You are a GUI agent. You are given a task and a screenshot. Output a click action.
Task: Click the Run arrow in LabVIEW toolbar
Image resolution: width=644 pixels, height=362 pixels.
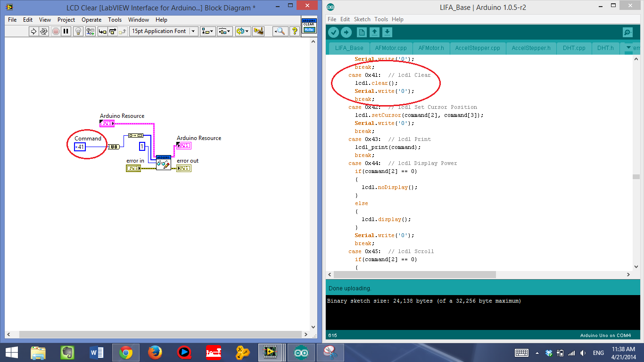33,31
